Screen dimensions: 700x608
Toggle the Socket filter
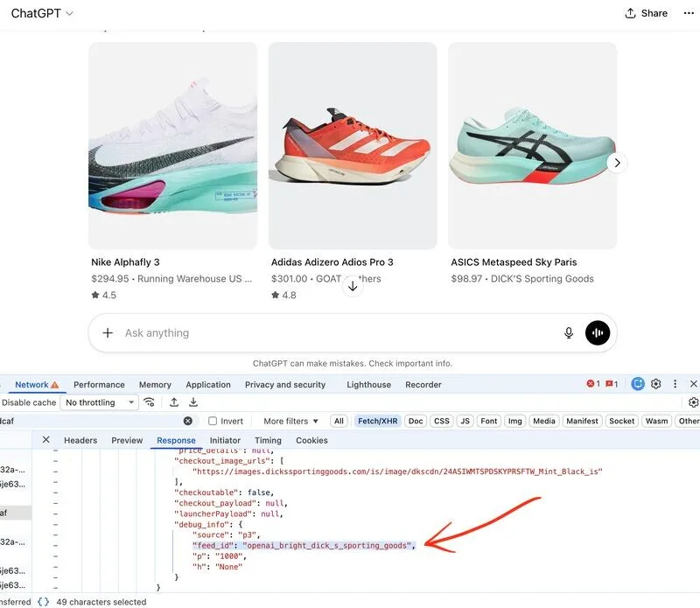coord(621,421)
